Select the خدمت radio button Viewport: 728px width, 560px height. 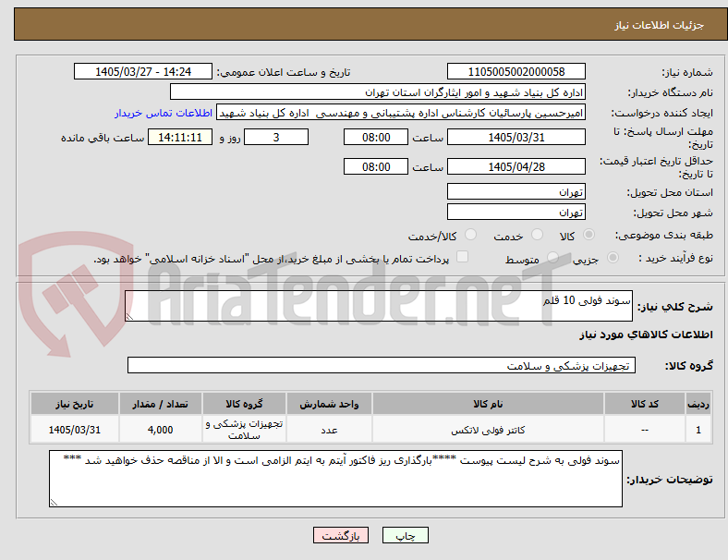[537, 235]
